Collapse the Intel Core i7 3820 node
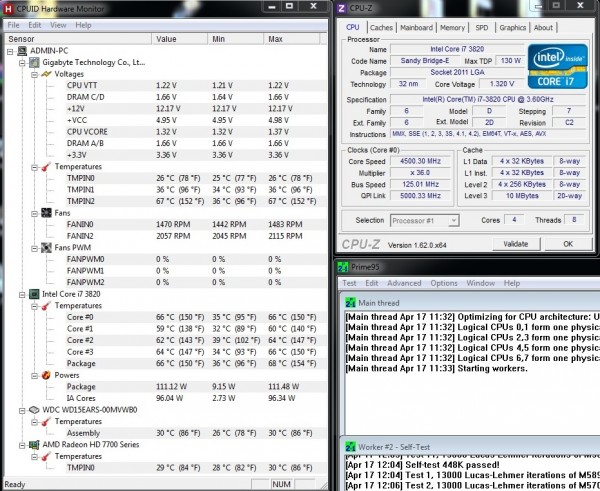 point(22,294)
